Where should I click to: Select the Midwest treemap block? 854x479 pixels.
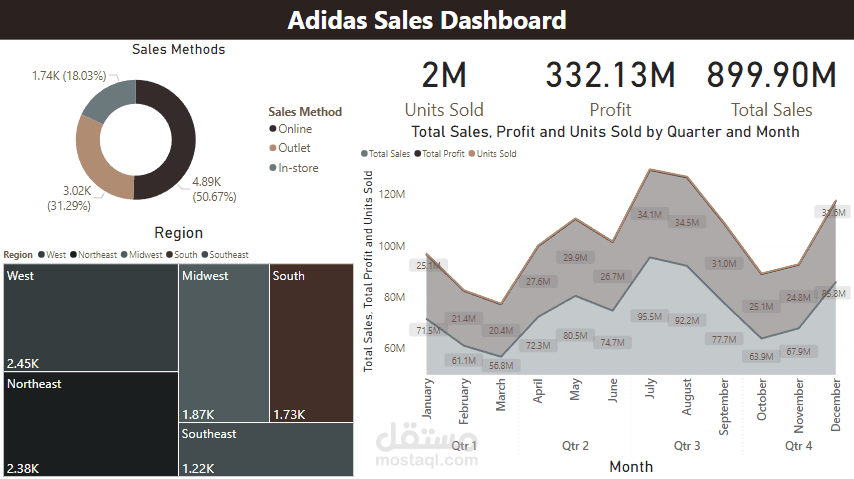click(224, 343)
